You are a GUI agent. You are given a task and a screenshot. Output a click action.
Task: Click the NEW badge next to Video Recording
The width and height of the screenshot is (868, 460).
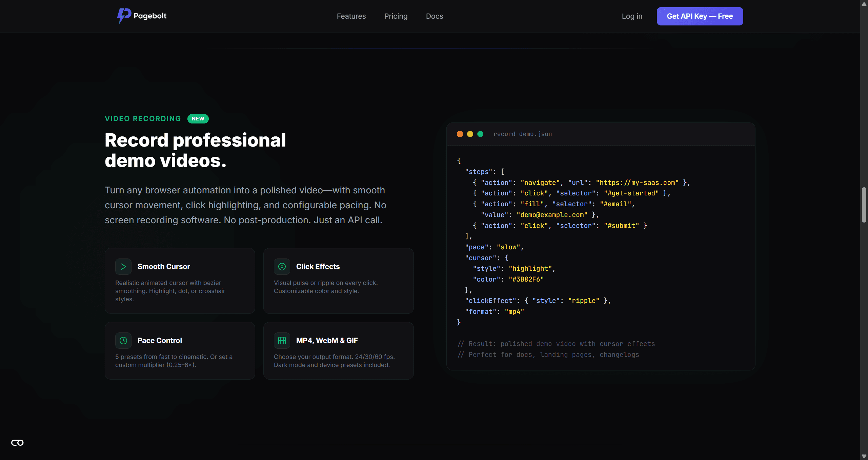[198, 118]
